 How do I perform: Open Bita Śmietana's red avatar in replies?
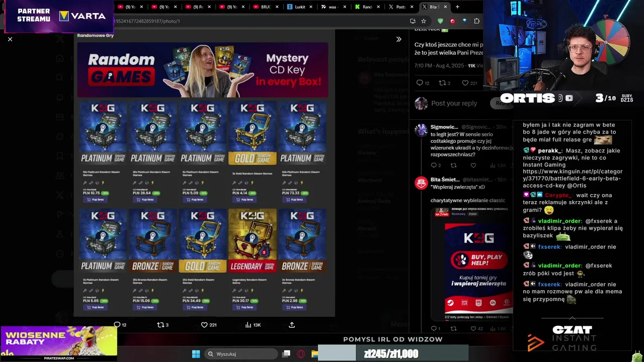point(421,183)
